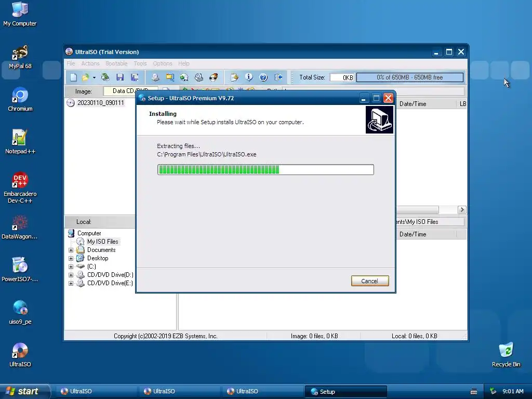The width and height of the screenshot is (532, 399).
Task: Select CD/DVD Drive(E:) in Local tree
Action: point(110,283)
